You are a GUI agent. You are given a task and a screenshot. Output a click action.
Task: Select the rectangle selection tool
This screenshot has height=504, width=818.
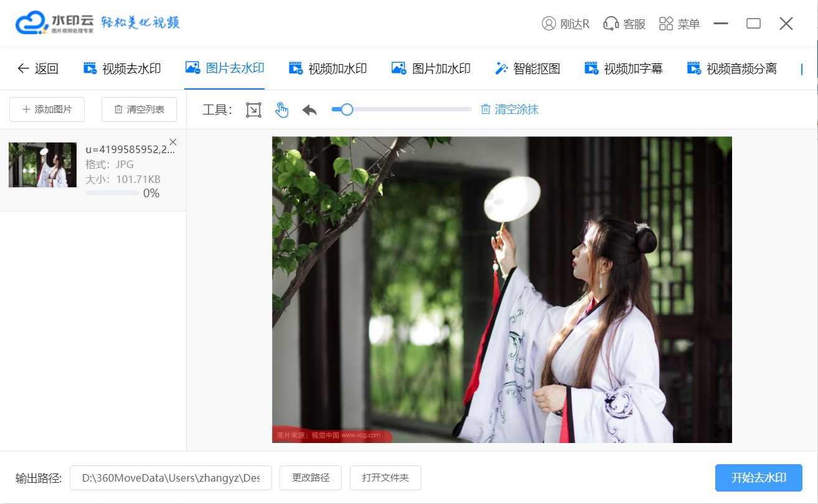(x=253, y=110)
